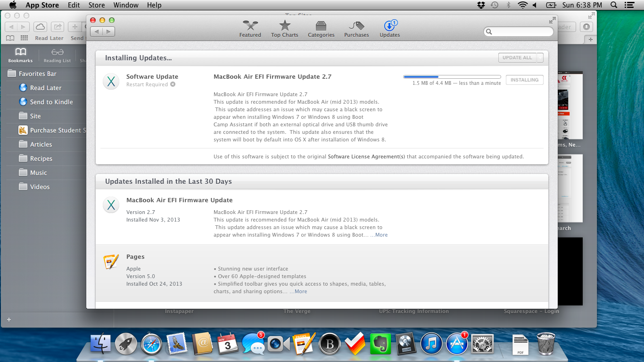Open the Help menu

[154, 5]
